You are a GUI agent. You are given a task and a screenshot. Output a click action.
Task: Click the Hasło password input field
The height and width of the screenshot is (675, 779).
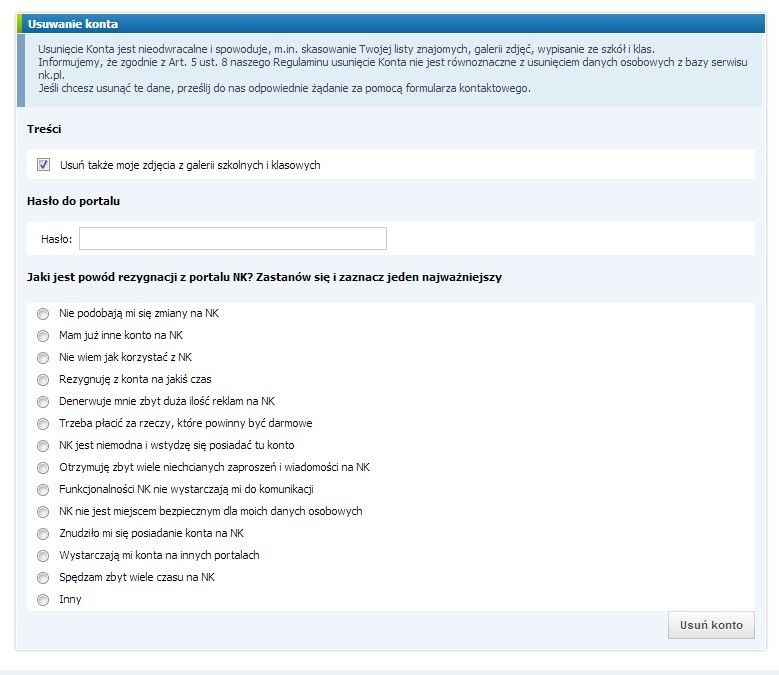233,239
